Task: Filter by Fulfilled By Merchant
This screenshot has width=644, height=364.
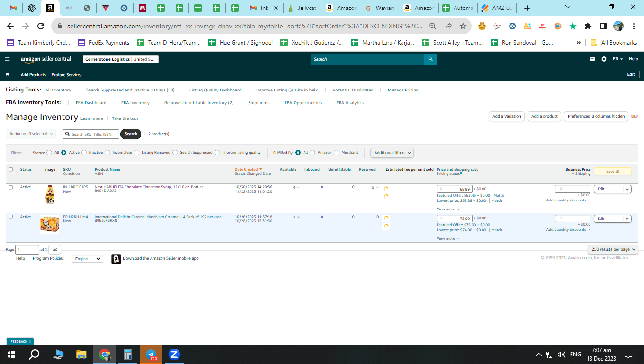Action: click(x=337, y=153)
